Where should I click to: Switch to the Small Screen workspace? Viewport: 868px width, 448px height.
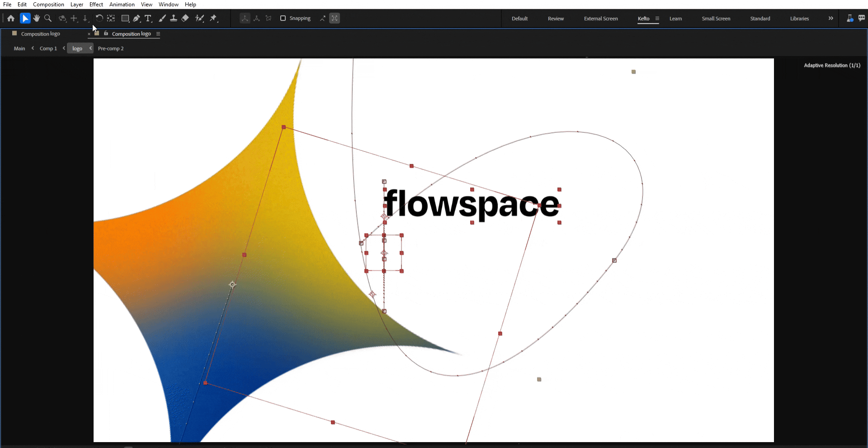716,19
